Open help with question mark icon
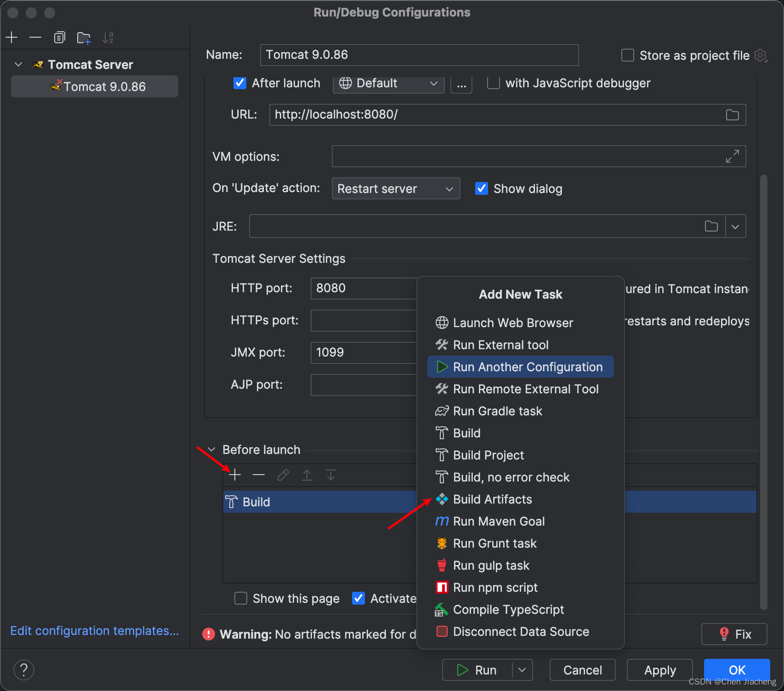 [x=24, y=670]
